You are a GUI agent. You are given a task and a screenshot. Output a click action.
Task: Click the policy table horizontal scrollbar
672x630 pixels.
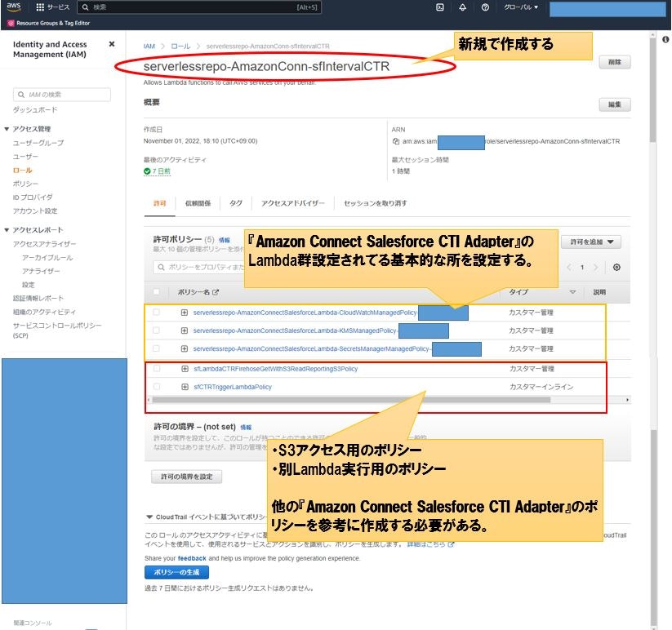tap(351, 400)
